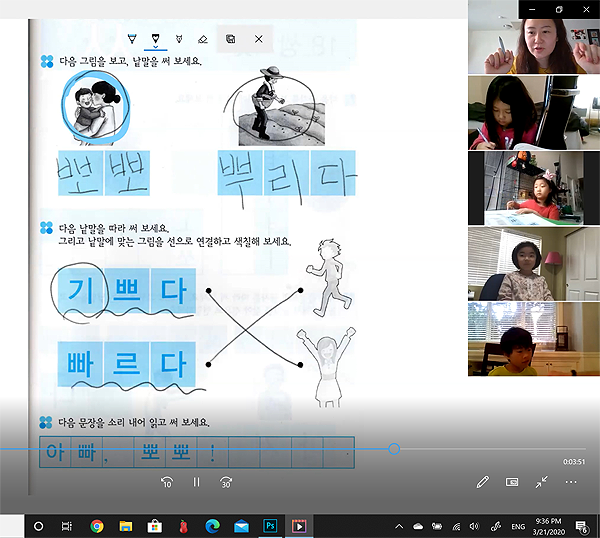
Task: Select the girl with bunny headband thumbnail
Action: (x=534, y=188)
